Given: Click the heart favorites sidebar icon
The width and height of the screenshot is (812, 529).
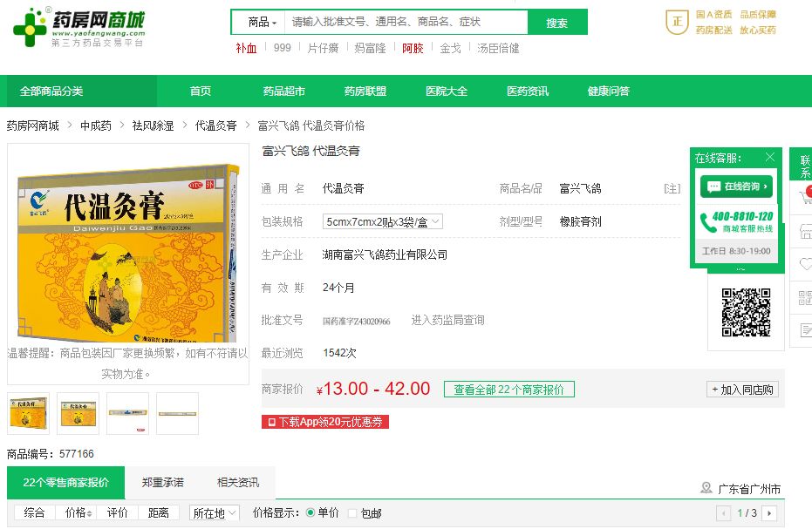Looking at the screenshot, I should tap(805, 265).
